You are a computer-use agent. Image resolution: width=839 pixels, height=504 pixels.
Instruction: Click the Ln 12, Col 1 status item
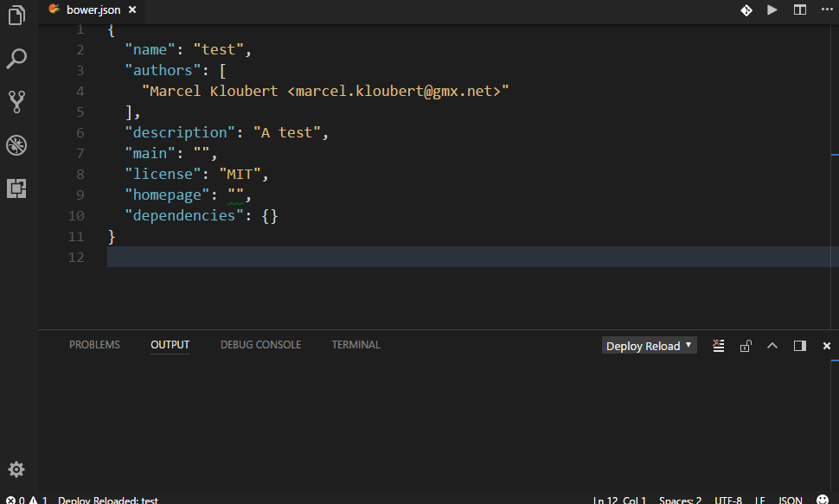619,500
